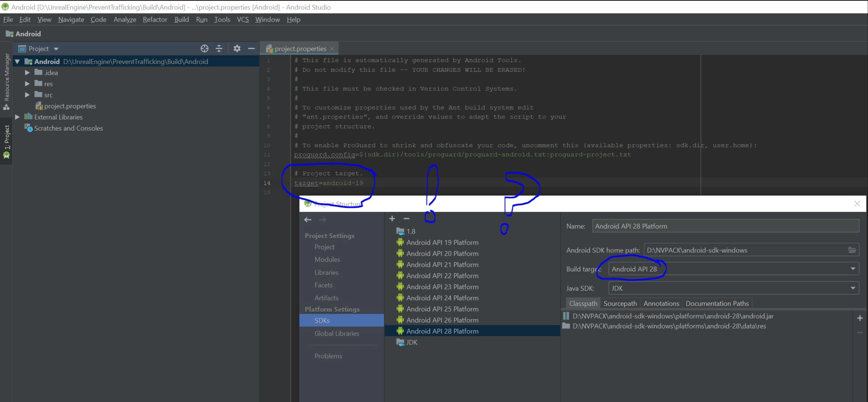The image size is (868, 402).
Task: Open the Build menu
Action: 181,19
